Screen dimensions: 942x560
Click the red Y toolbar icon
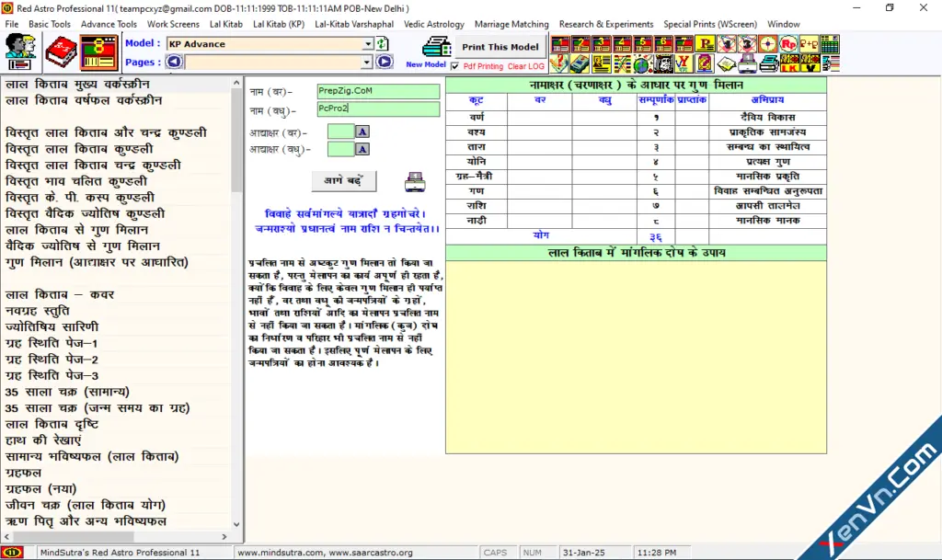pyautogui.click(x=684, y=63)
